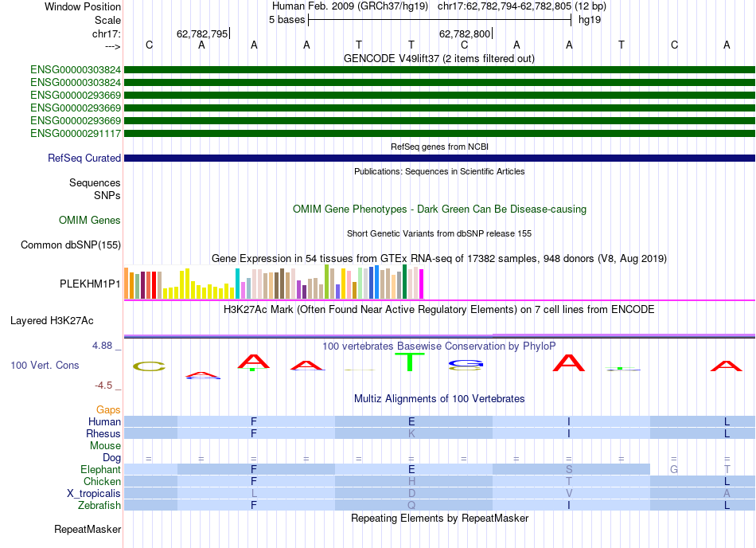Image resolution: width=756 pixels, height=548 pixels.
Task: Open the H3K27Ac Mark ENCODE track title
Action: (x=439, y=309)
